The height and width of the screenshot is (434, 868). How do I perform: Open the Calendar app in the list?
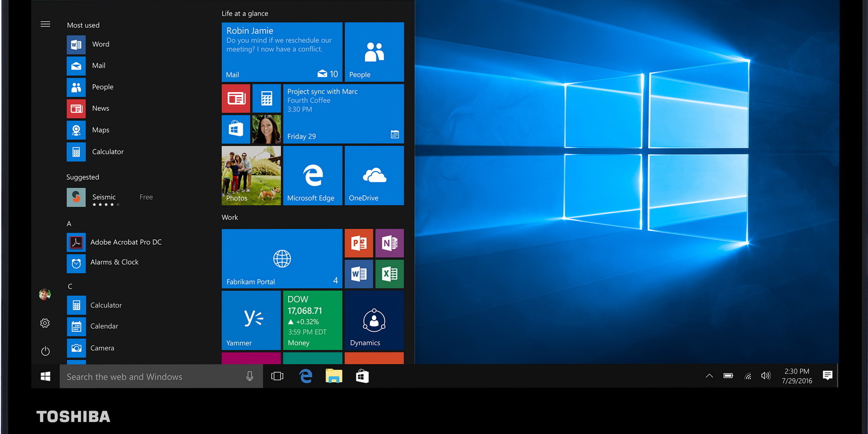click(x=93, y=327)
